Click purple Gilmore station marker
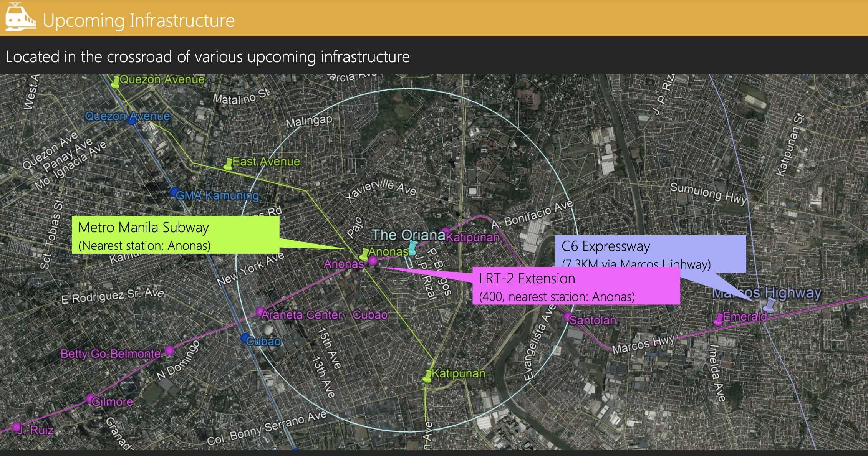This screenshot has height=456, width=868. pyautogui.click(x=90, y=398)
